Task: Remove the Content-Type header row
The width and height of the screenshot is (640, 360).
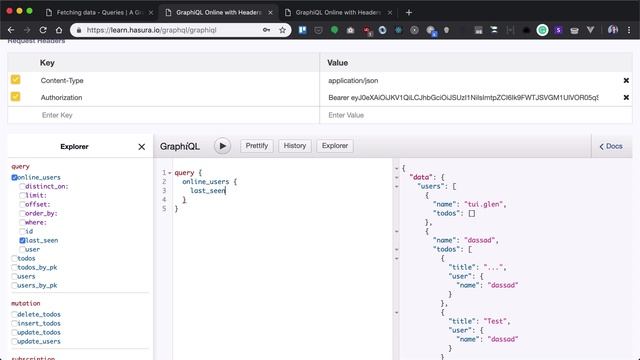Action: pyautogui.click(x=626, y=80)
